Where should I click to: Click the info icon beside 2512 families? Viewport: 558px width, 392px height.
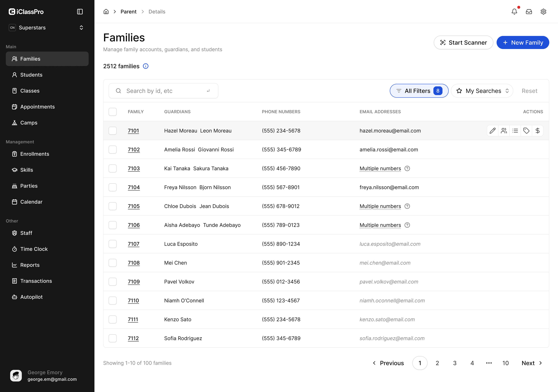click(x=145, y=66)
